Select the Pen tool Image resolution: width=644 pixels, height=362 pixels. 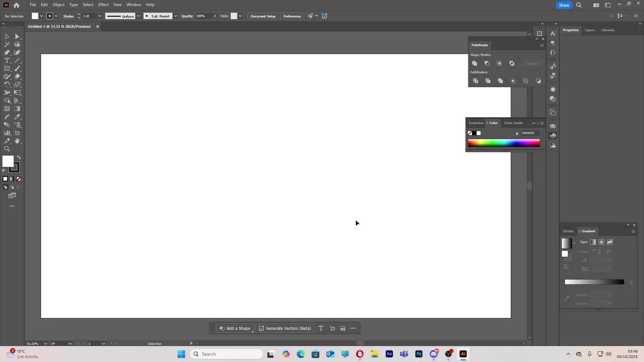(7, 52)
